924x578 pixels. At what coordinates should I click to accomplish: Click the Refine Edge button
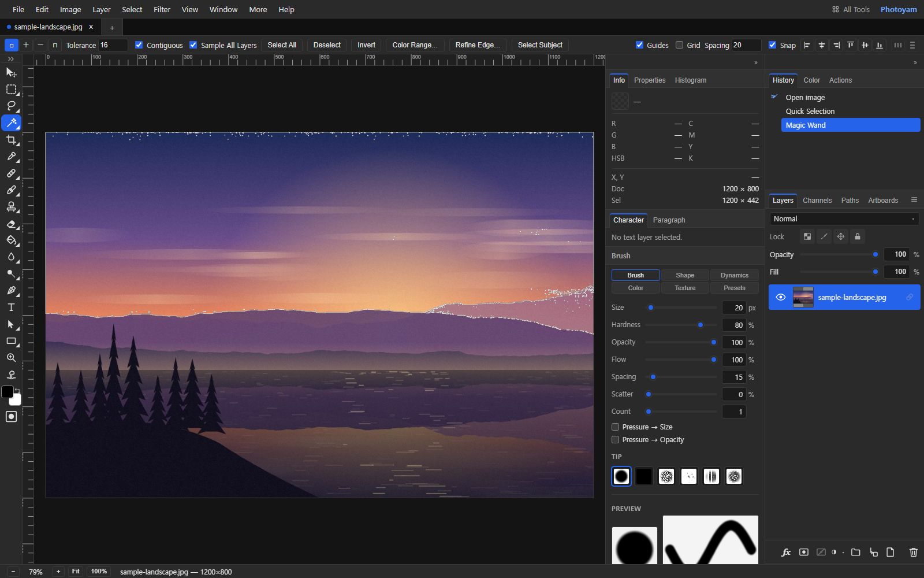pos(478,45)
